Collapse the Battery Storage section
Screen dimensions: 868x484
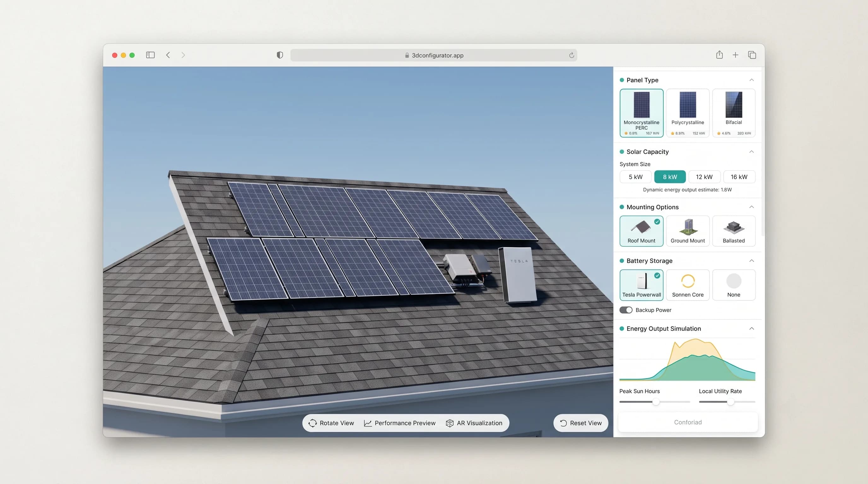point(751,261)
